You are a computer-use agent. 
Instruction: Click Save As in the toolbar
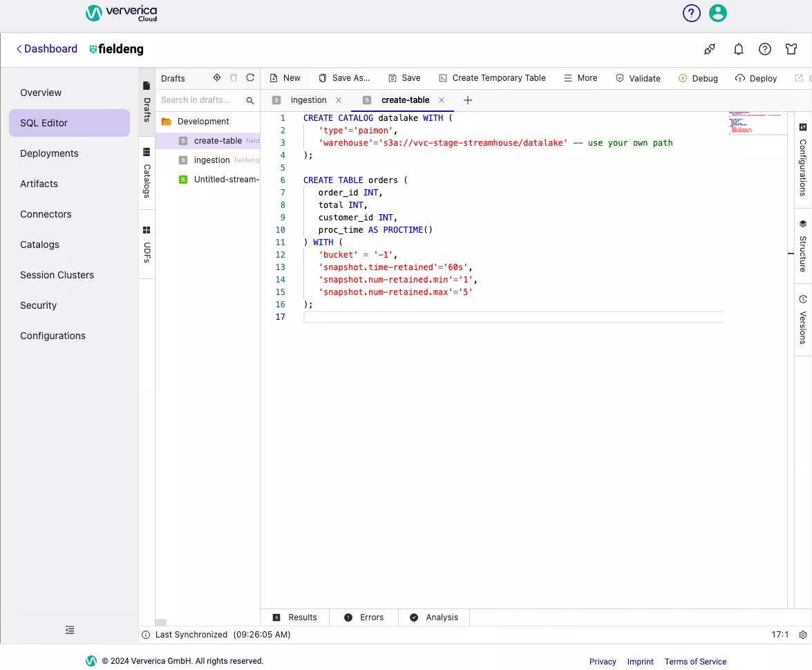[344, 78]
